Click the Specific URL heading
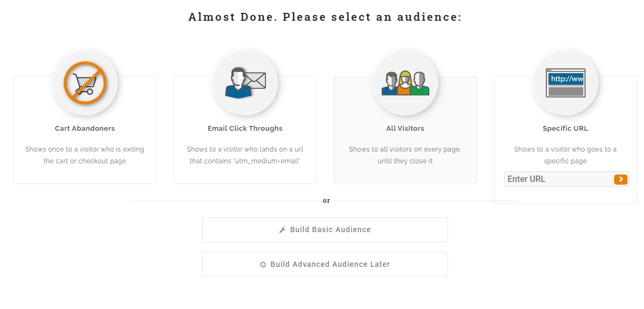 tap(565, 128)
